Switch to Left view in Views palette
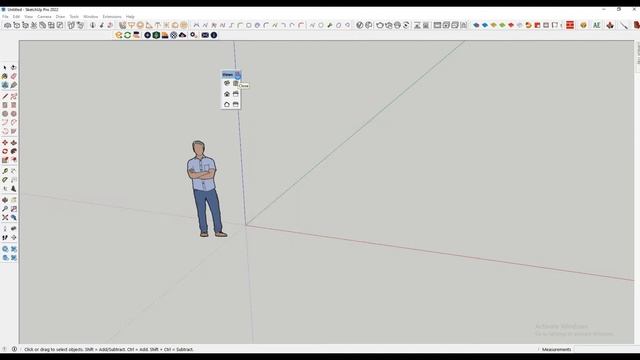640x360 pixels. tap(236, 104)
